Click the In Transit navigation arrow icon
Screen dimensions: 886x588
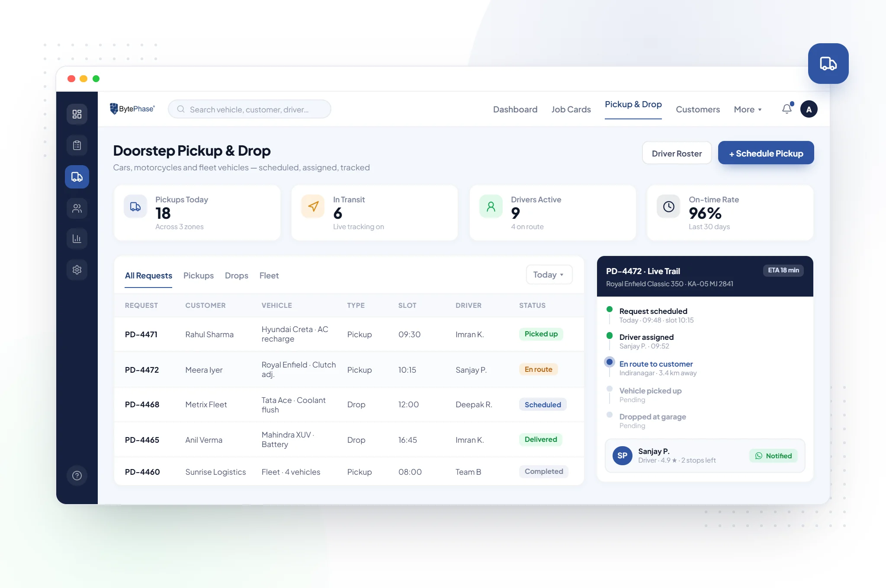tap(313, 207)
